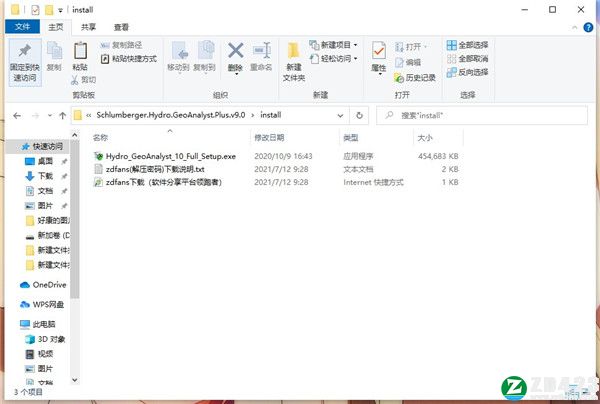Viewport: 600px width, 404px height.
Task: Open Help via the question mark icon
Action: [x=588, y=27]
